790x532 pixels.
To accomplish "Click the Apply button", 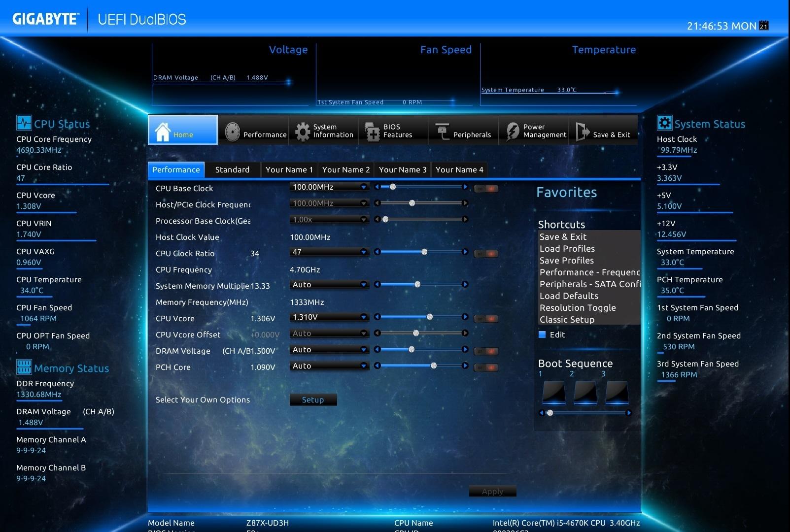I will 492,491.
